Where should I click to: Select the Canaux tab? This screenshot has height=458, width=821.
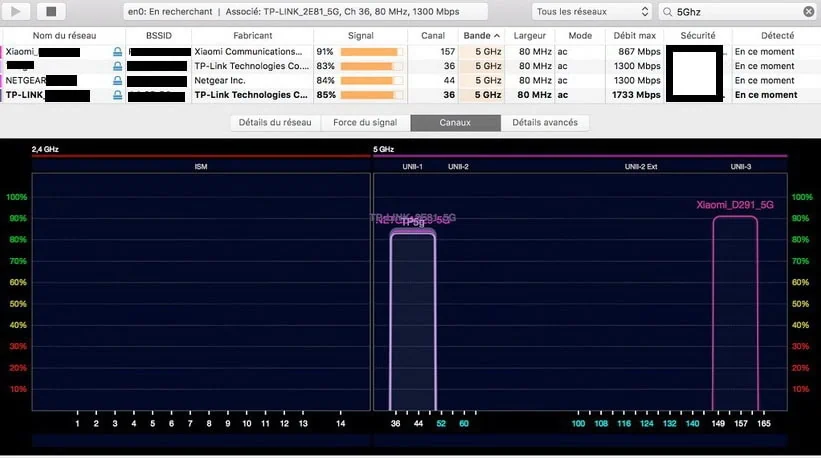click(x=455, y=122)
